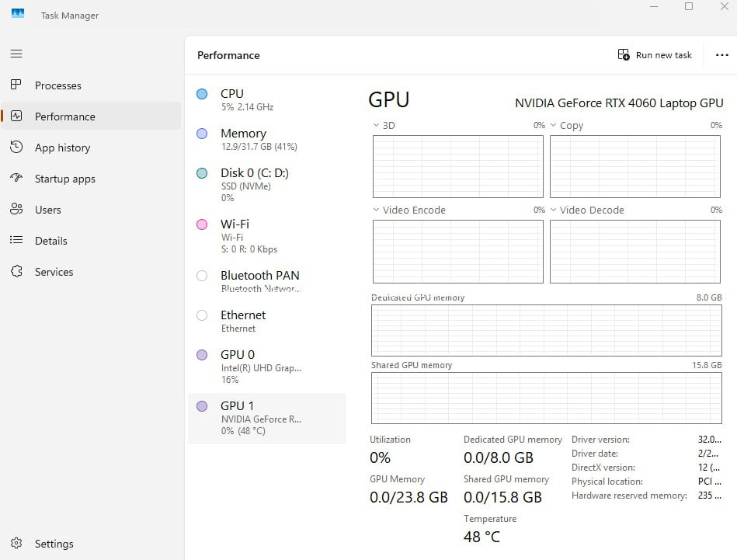The image size is (737, 560).
Task: Navigate to the Users page
Action: pyautogui.click(x=91, y=209)
